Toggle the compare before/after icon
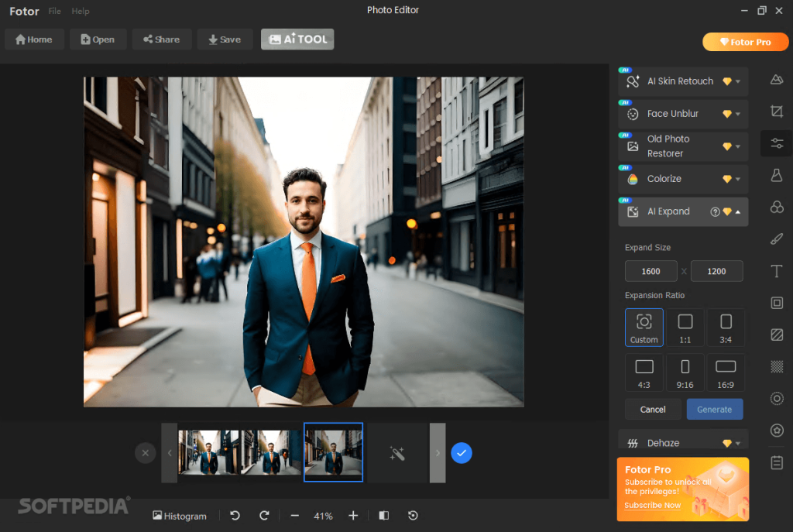The height and width of the screenshot is (532, 793). point(383,516)
